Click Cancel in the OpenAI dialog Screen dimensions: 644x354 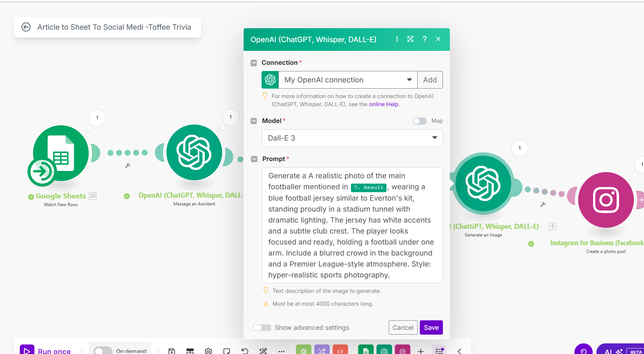(403, 328)
